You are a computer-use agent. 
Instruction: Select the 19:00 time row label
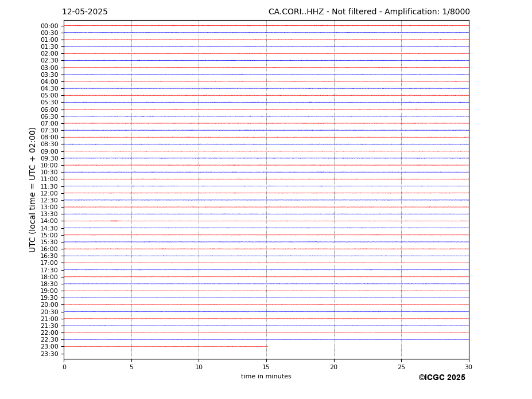(x=49, y=291)
